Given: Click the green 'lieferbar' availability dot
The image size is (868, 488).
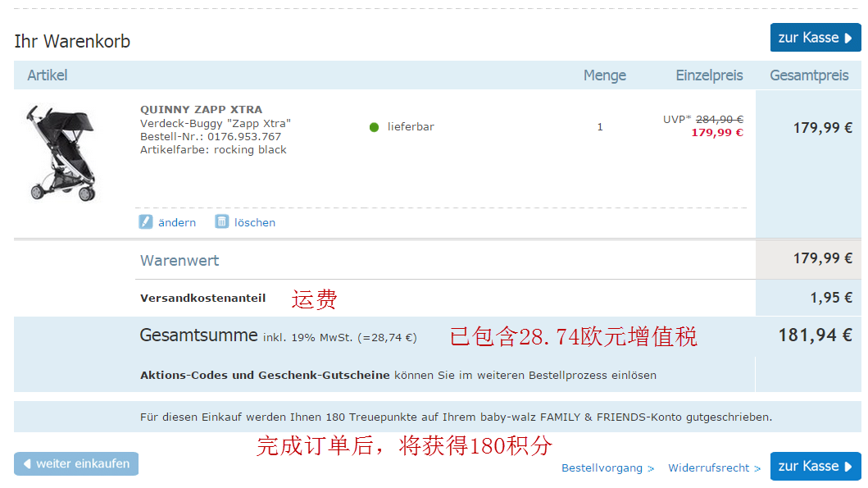Looking at the screenshot, I should (375, 127).
